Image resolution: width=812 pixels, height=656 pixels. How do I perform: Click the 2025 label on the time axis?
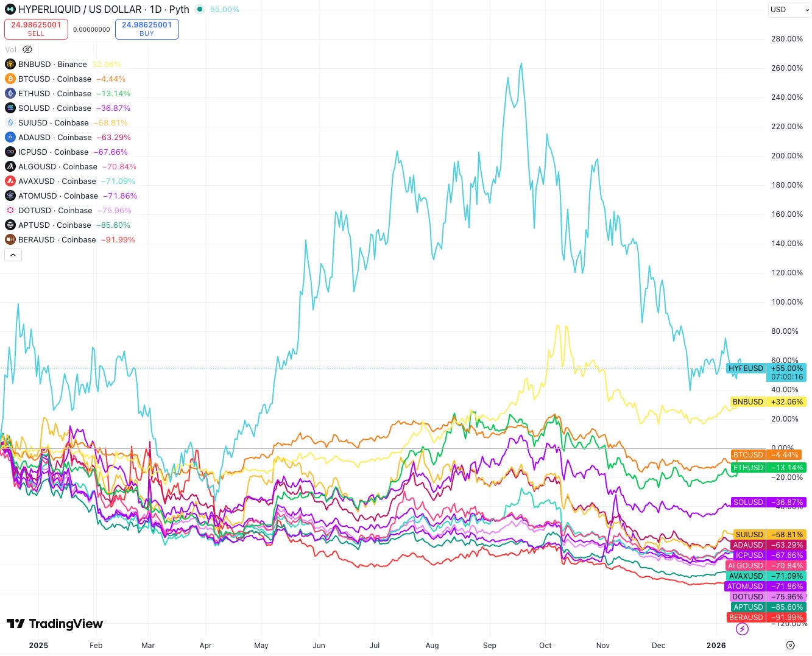(38, 646)
